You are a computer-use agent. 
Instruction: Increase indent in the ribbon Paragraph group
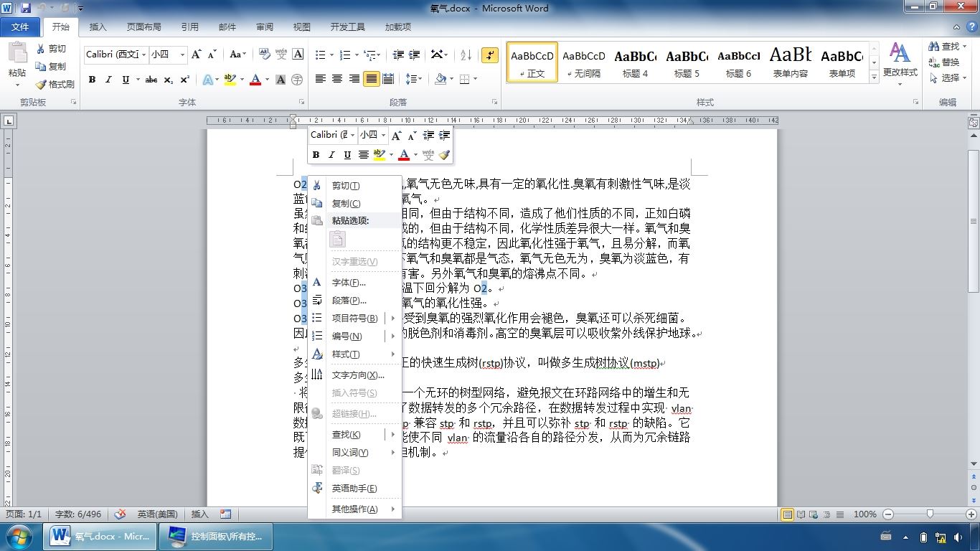tap(414, 55)
